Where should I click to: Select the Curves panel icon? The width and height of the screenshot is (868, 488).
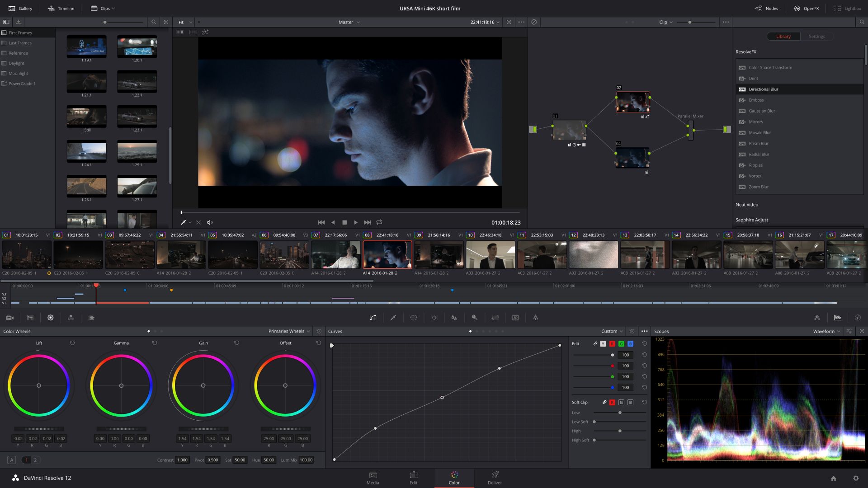(373, 317)
